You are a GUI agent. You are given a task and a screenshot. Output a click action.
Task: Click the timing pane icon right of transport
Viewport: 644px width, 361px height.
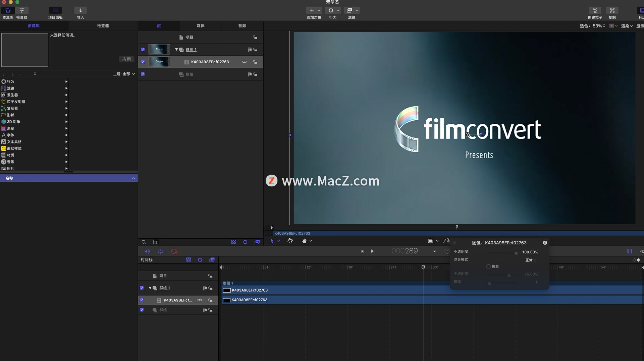[x=630, y=251]
